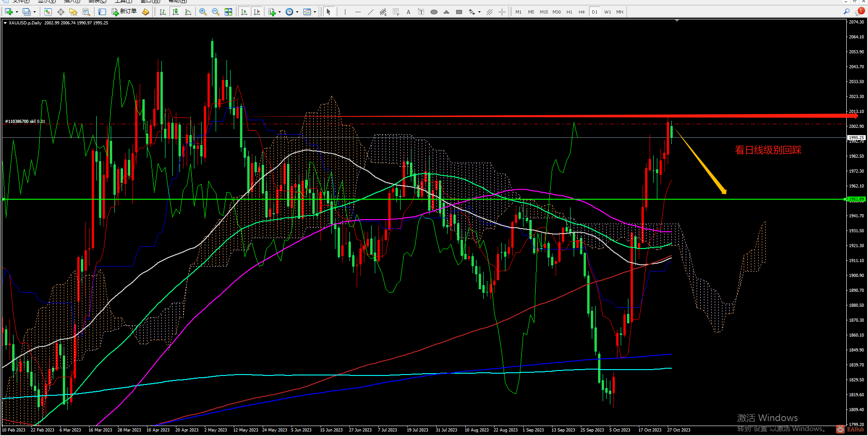Switch chart to candlesticks
The height and width of the screenshot is (436, 868).
pos(175,12)
